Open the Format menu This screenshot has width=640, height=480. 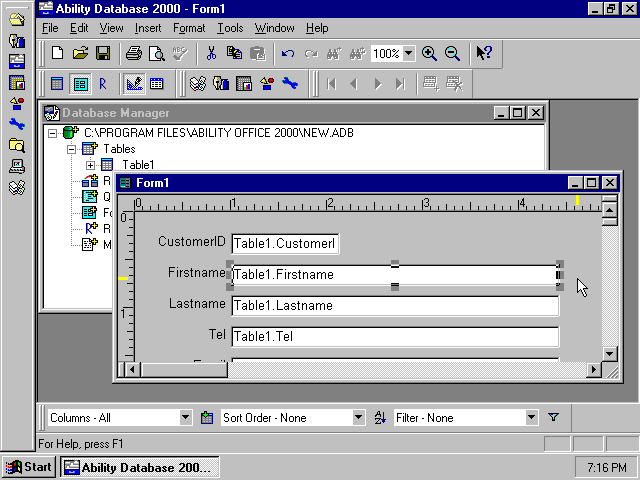coord(189,28)
